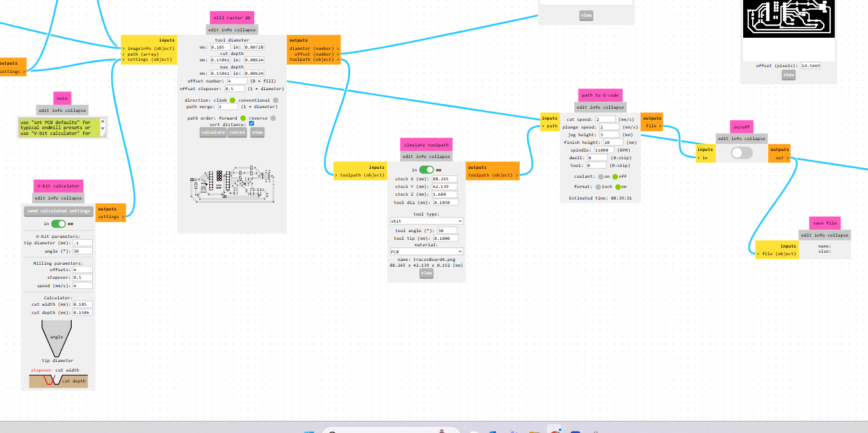This screenshot has width=868, height=433.
Task: Click edit in V-bit calculator header
Action: tap(40, 198)
